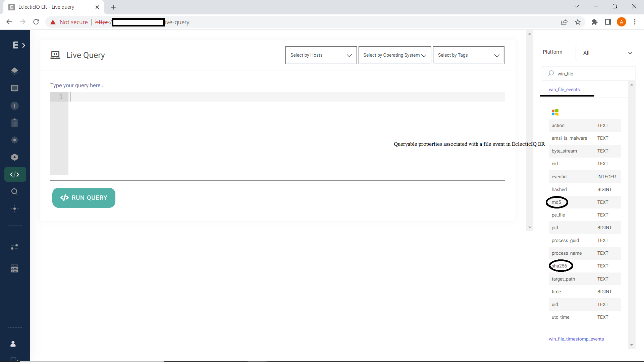The width and height of the screenshot is (644, 362).
Task: Open the alert exclamation icon in sidebar
Action: pyautogui.click(x=15, y=106)
